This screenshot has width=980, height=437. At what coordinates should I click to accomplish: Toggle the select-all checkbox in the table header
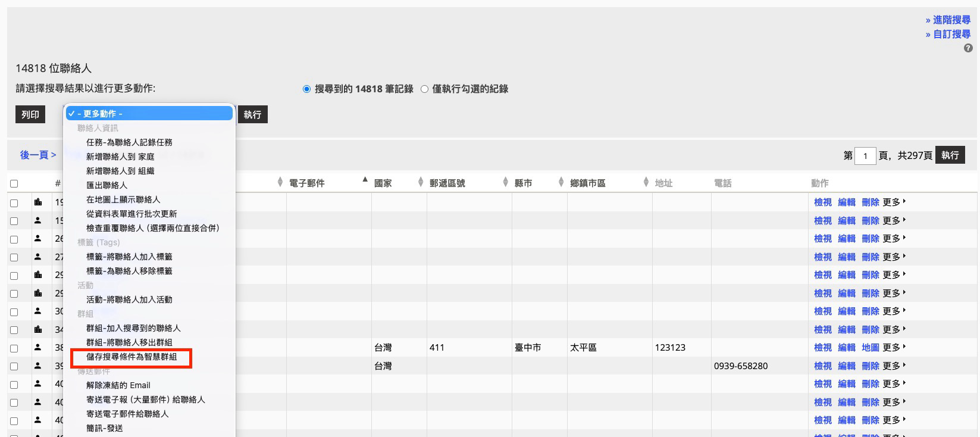point(14,184)
